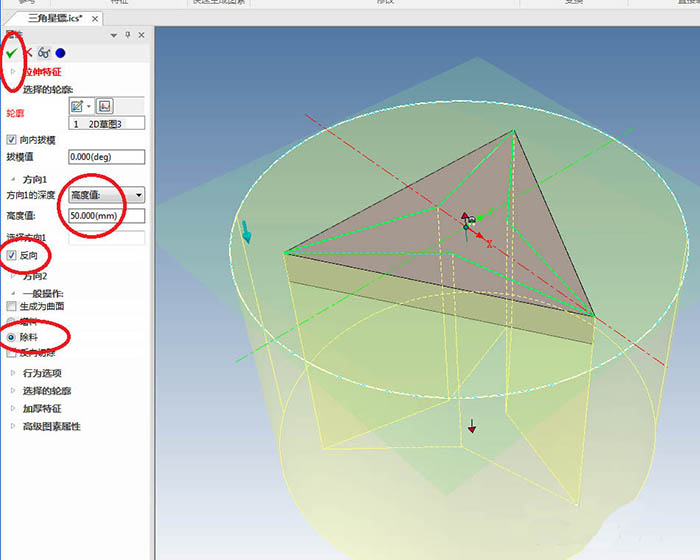Click the 高度值 50.000(mm) field
700x560 pixels.
tap(107, 216)
